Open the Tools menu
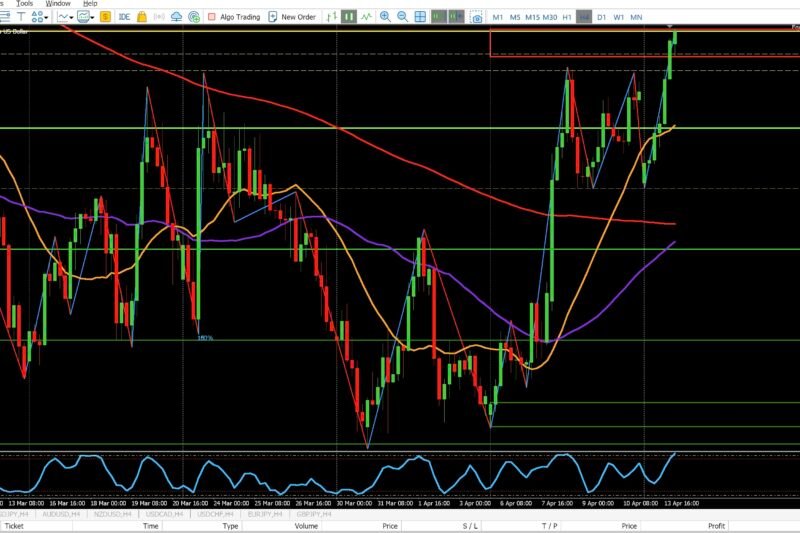800x533 pixels. pos(24,3)
